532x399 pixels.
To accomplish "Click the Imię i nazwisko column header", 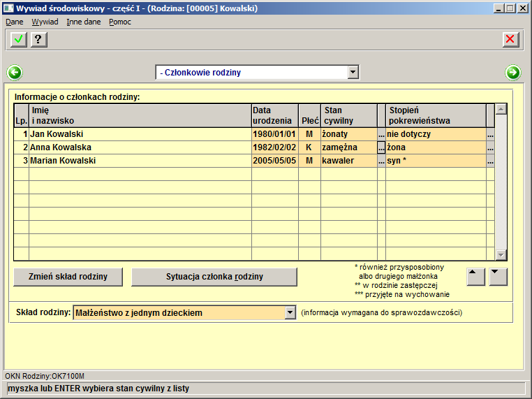I will tap(140, 115).
